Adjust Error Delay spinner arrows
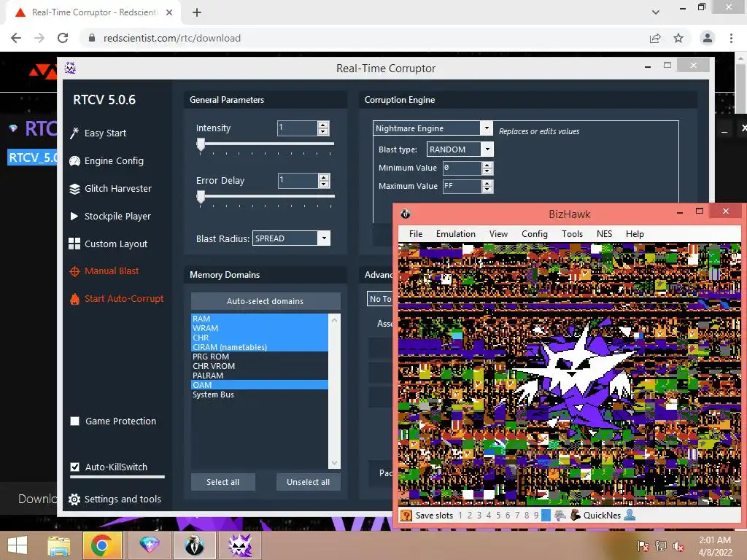 324,181
